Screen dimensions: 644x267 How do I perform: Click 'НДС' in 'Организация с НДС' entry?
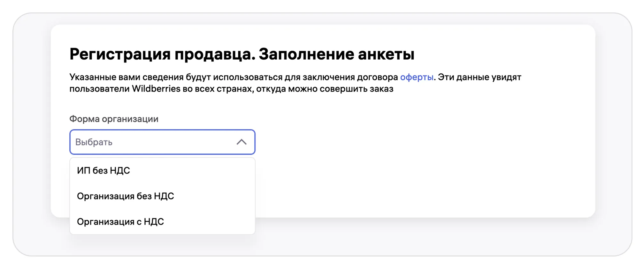pyautogui.click(x=154, y=222)
